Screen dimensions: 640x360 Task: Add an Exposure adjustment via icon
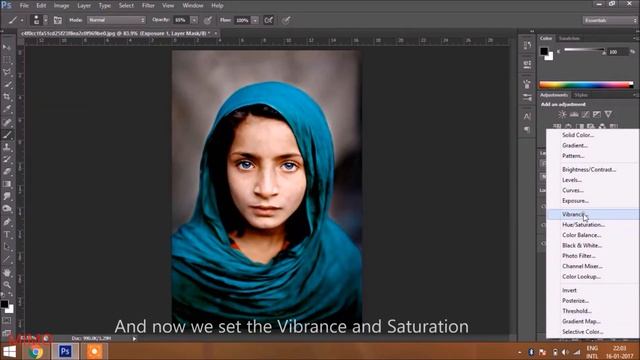coord(597,114)
